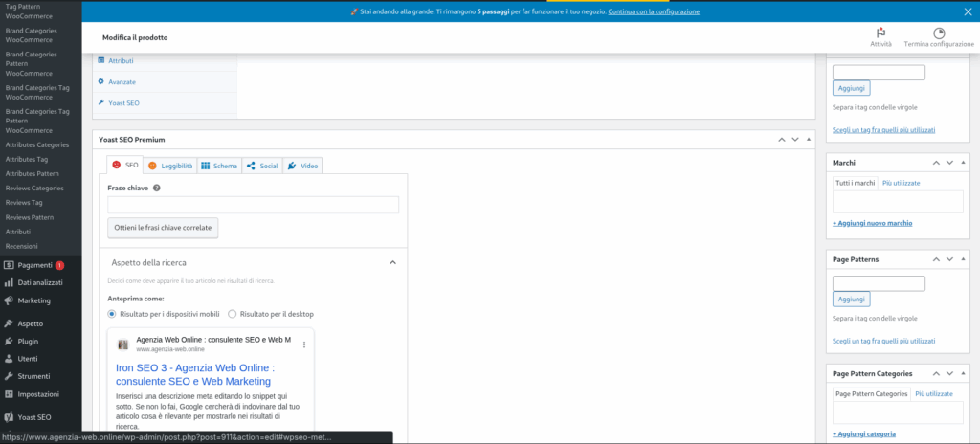Screen dimensions: 980x444
Task: Click the site favicon in the search preview
Action: (123, 344)
